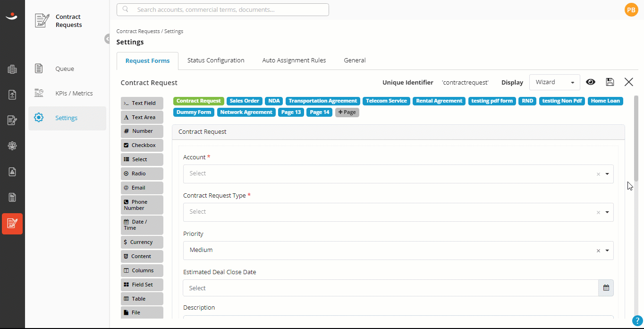Expand the Priority dropdown arrow

coord(607,251)
